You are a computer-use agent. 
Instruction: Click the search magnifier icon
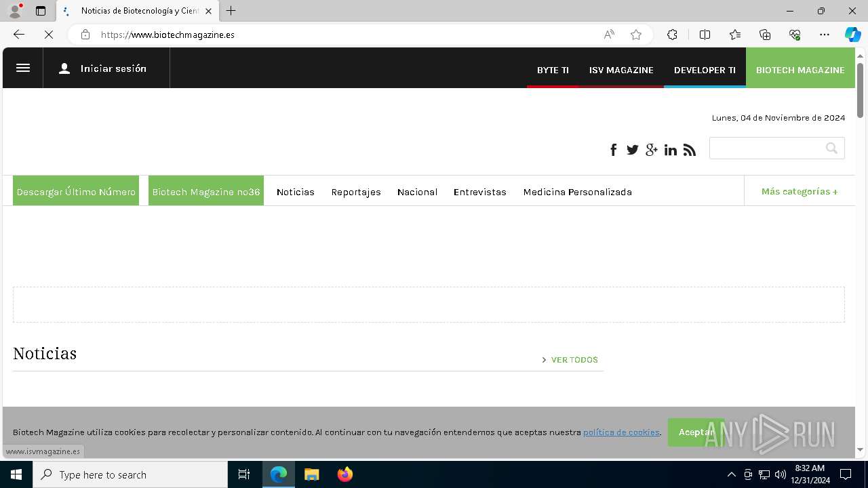click(x=831, y=148)
